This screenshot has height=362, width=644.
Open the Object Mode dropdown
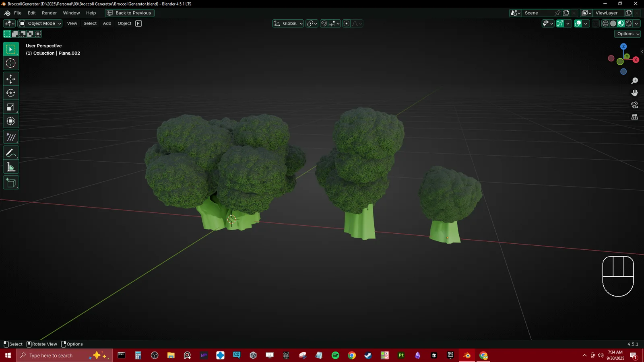pyautogui.click(x=40, y=24)
